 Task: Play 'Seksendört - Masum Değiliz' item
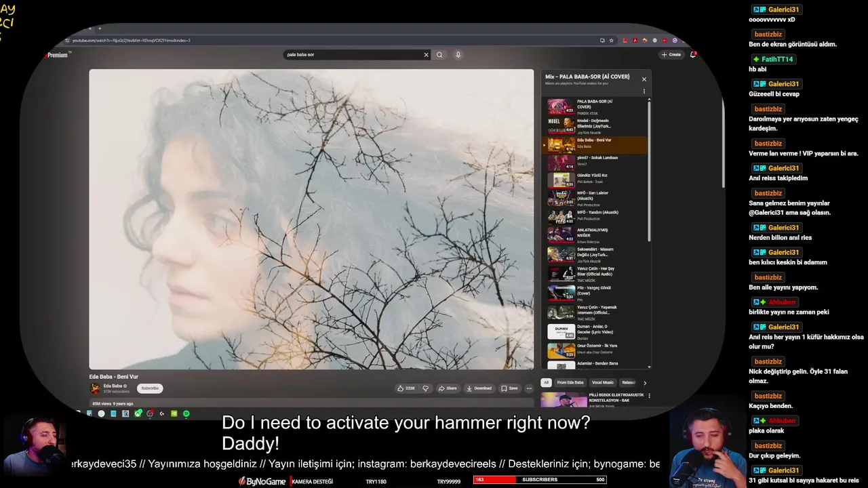coord(595,254)
